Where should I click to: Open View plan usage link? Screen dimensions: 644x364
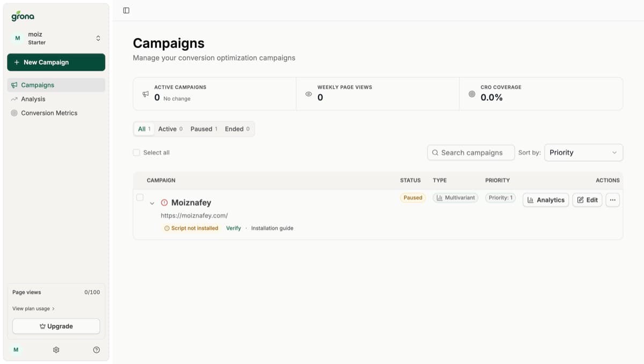tap(33, 309)
